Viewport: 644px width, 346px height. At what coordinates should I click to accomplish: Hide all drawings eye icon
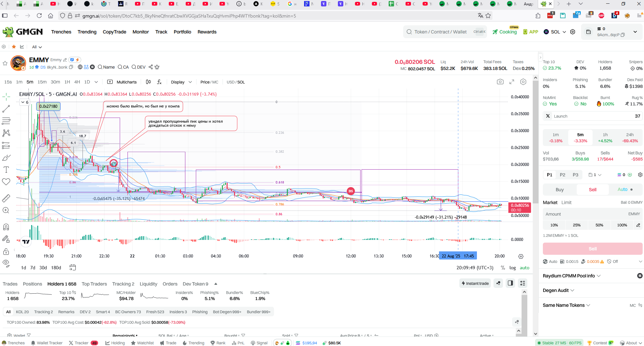(x=6, y=263)
